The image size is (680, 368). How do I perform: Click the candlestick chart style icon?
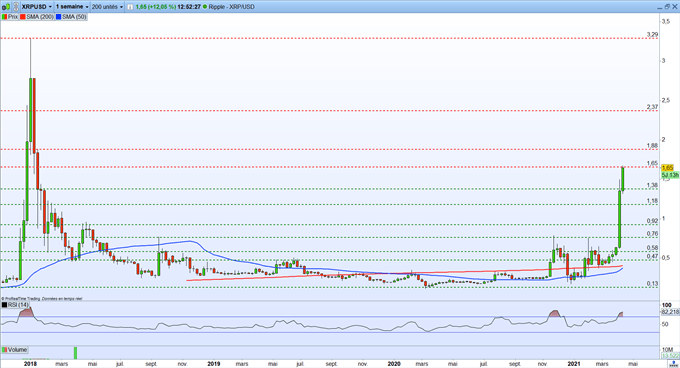click(x=6, y=7)
